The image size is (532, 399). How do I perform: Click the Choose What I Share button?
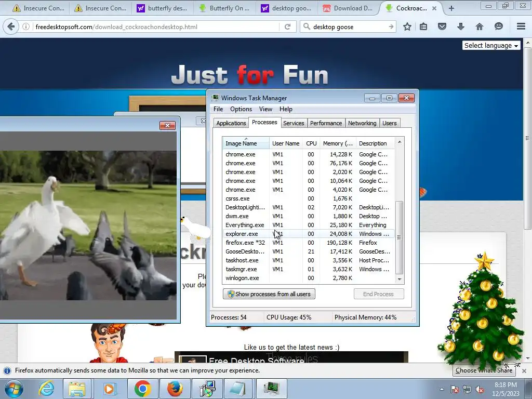(484, 370)
